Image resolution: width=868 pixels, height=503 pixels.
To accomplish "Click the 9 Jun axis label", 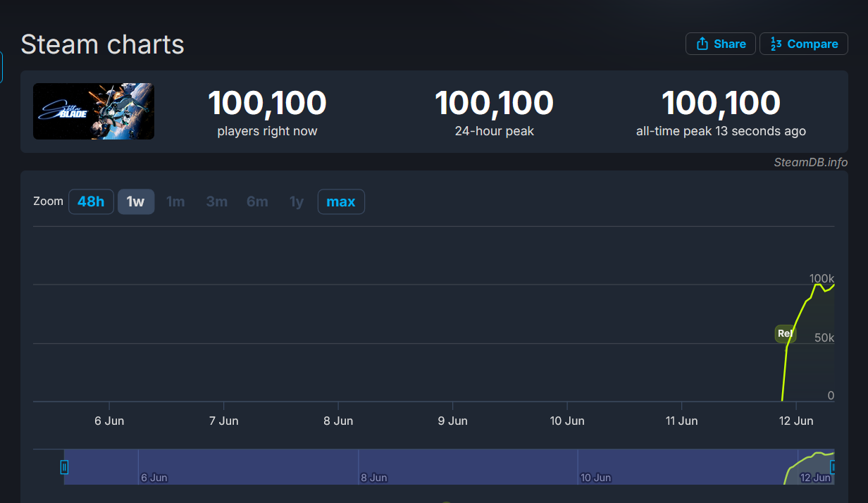I will coord(452,421).
